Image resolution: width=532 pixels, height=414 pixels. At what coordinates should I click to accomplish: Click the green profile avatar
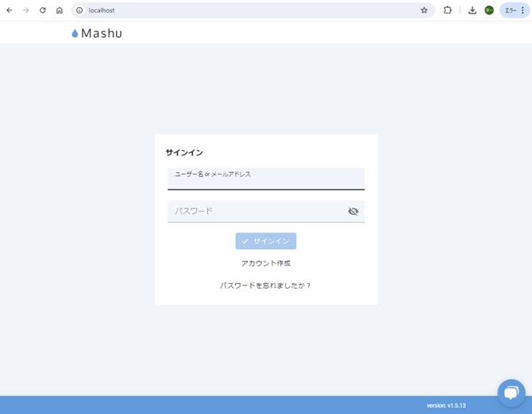point(489,10)
